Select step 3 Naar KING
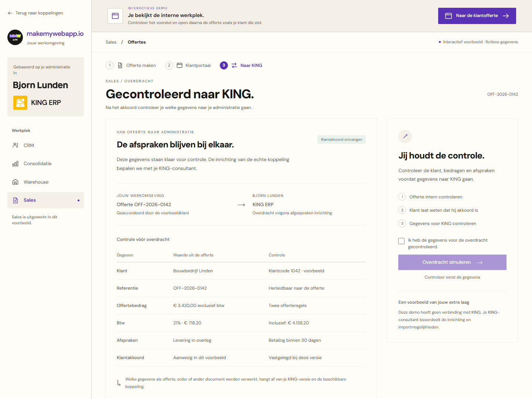 [241, 65]
